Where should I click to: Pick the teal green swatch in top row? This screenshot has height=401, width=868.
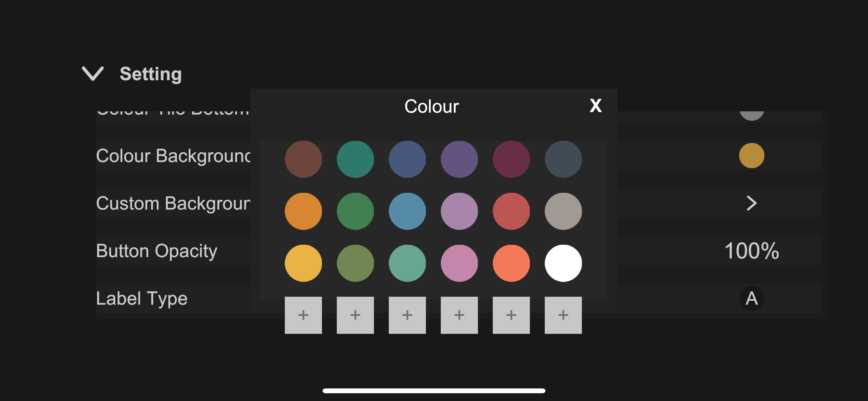click(x=355, y=159)
